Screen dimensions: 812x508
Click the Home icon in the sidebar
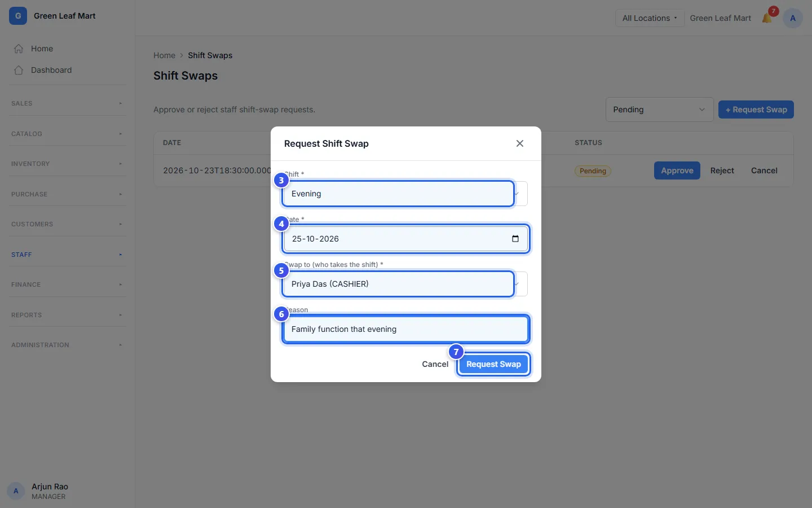point(19,49)
